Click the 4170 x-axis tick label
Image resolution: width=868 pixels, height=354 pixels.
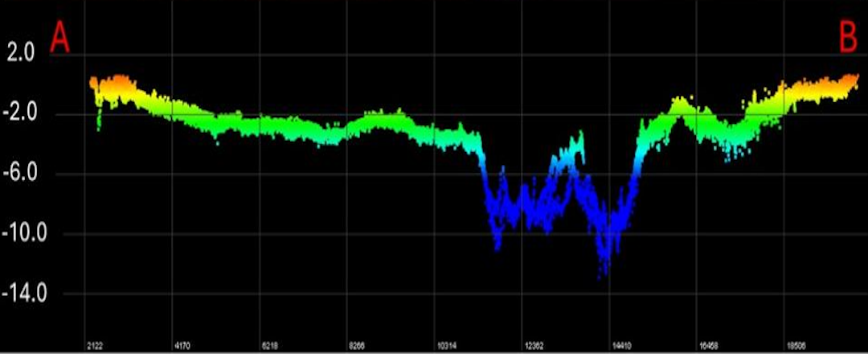(182, 346)
